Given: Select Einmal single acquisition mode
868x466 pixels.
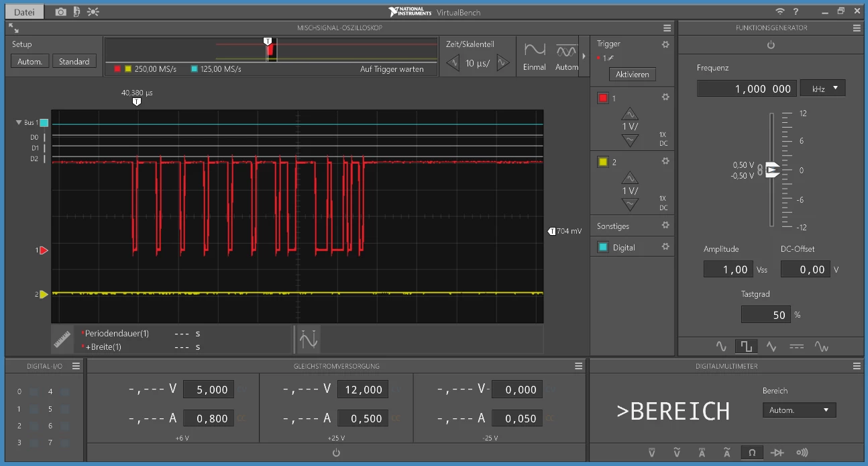Looking at the screenshot, I should (x=535, y=56).
